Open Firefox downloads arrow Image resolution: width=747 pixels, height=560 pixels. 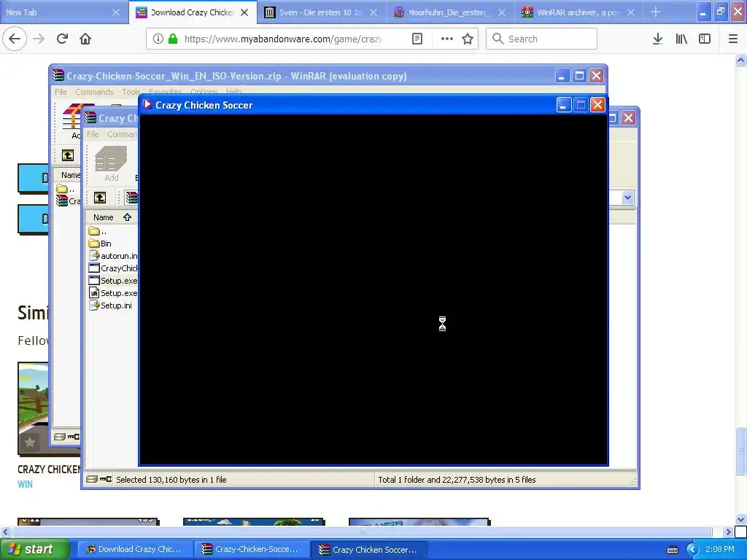click(657, 39)
